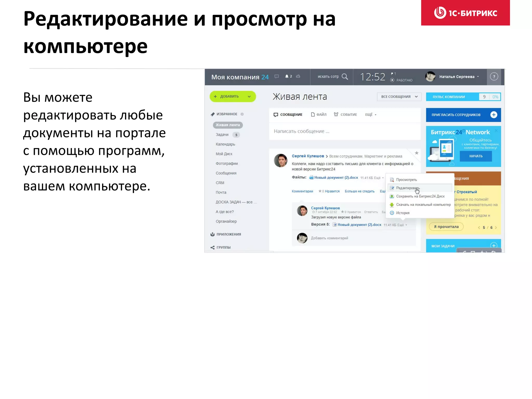Screen dimensions: 532x399
Task: Open the Все сообщения filter dropdown
Action: click(399, 97)
